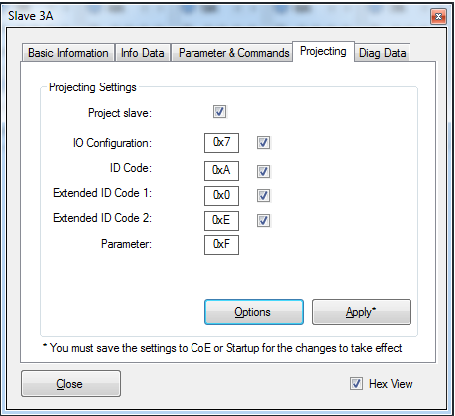Click the Project slave label

120,113
